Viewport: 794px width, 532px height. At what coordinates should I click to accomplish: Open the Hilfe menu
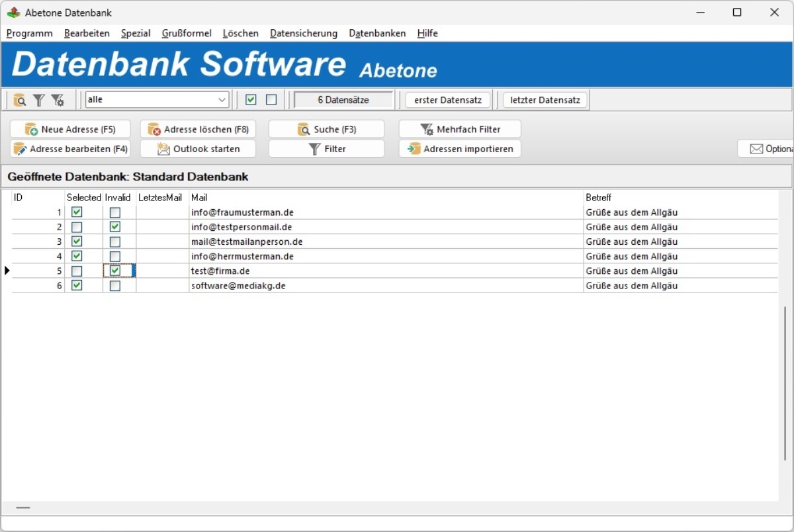pyautogui.click(x=427, y=33)
